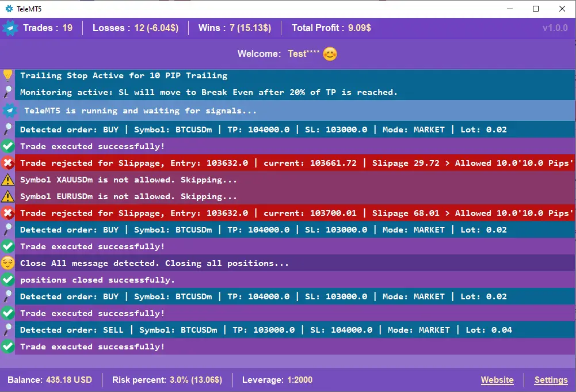Open the Settings link
Image resolution: width=576 pixels, height=392 pixels.
pyautogui.click(x=551, y=380)
